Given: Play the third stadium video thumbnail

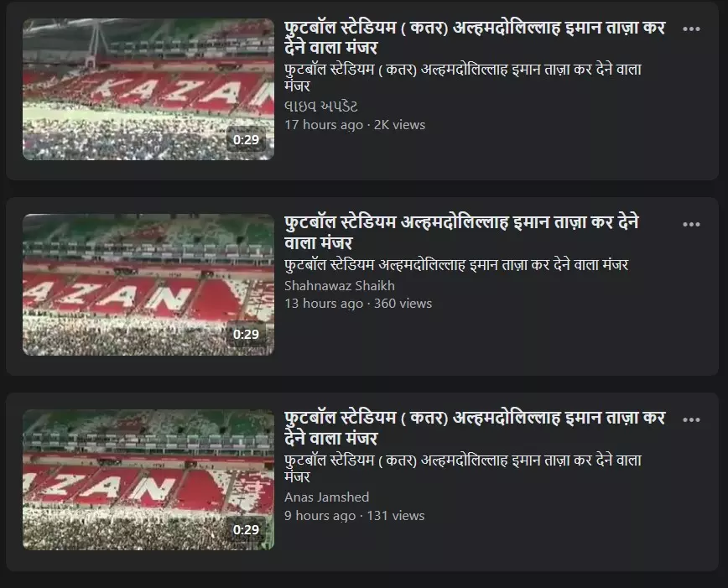Looking at the screenshot, I should click(x=148, y=480).
